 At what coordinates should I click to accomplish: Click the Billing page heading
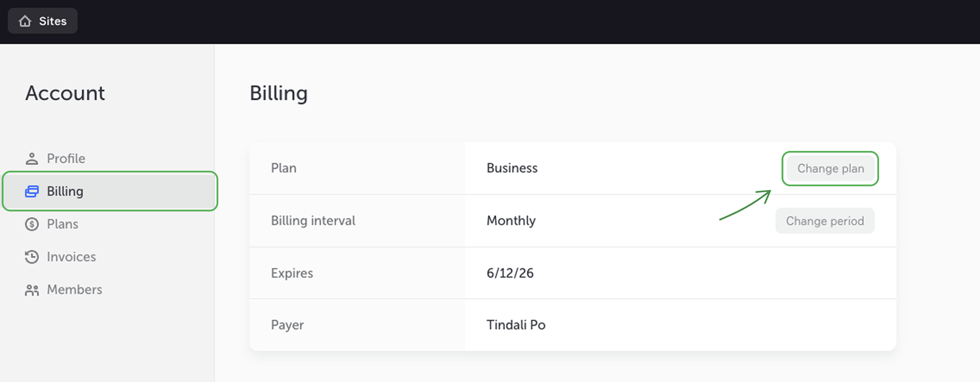tap(279, 93)
